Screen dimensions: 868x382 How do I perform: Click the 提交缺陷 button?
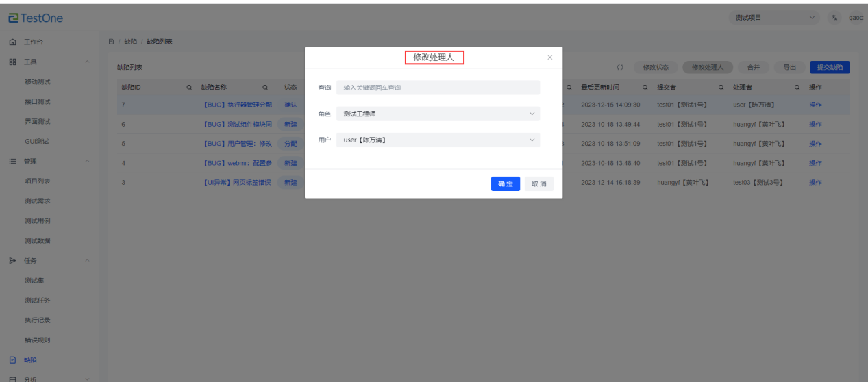pyautogui.click(x=830, y=68)
